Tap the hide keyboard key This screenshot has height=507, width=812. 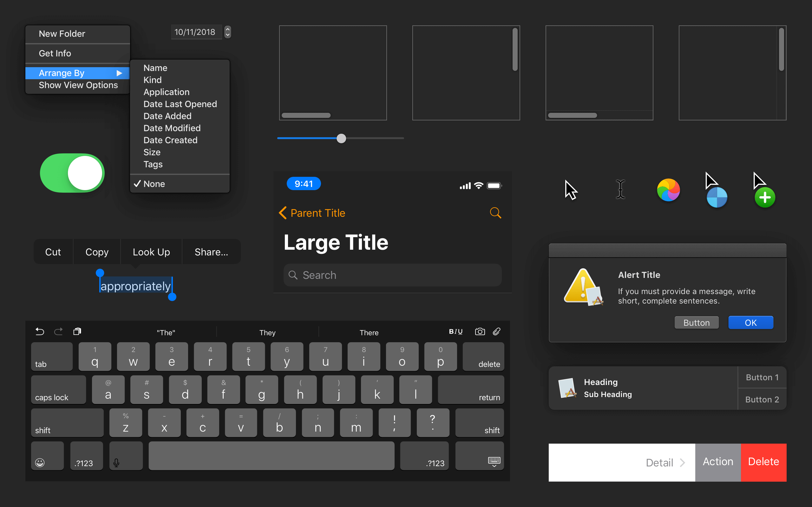click(x=494, y=461)
